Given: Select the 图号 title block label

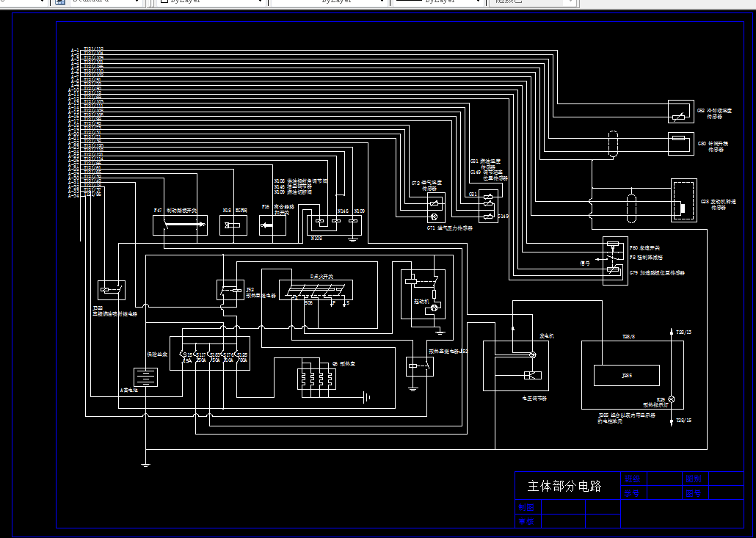Looking at the screenshot, I should (x=694, y=493).
